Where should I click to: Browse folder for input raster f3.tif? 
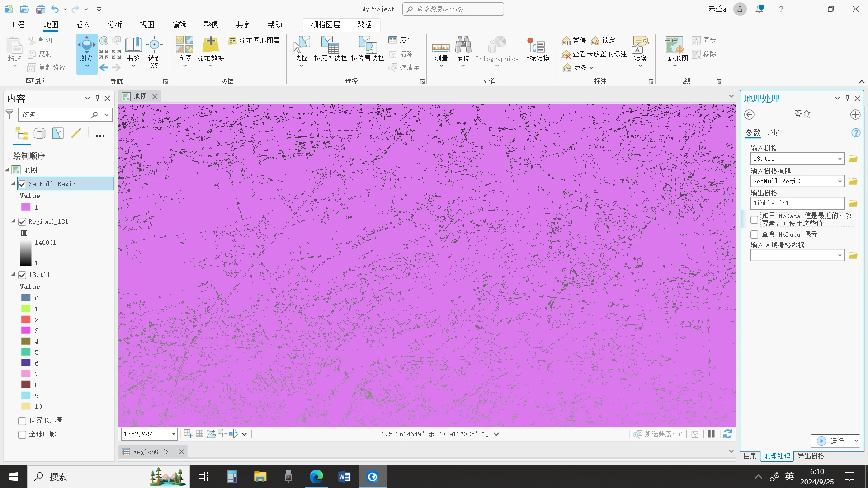[853, 159]
